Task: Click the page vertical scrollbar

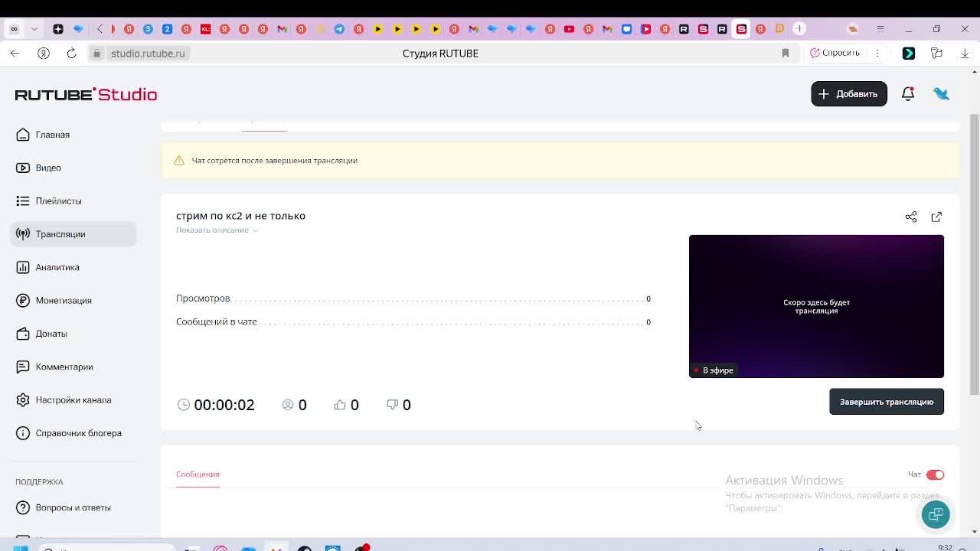Action: tap(974, 255)
